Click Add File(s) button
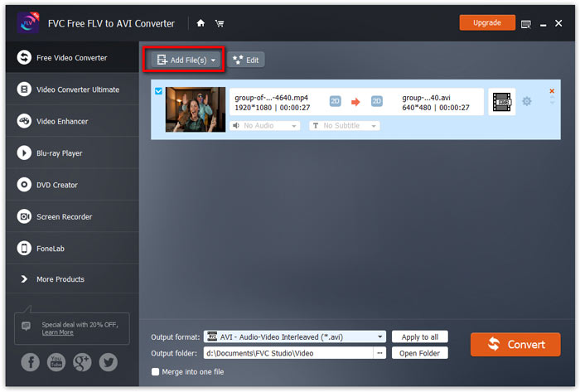The width and height of the screenshot is (580, 392). [x=186, y=60]
